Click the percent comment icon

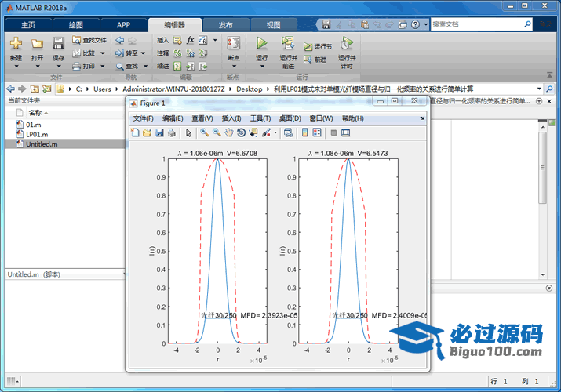click(x=177, y=53)
